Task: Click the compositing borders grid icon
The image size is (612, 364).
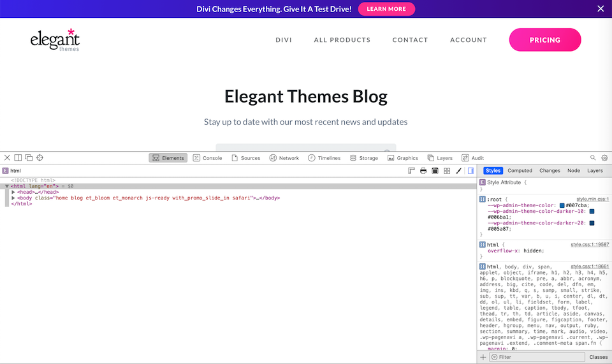Action: tap(447, 171)
